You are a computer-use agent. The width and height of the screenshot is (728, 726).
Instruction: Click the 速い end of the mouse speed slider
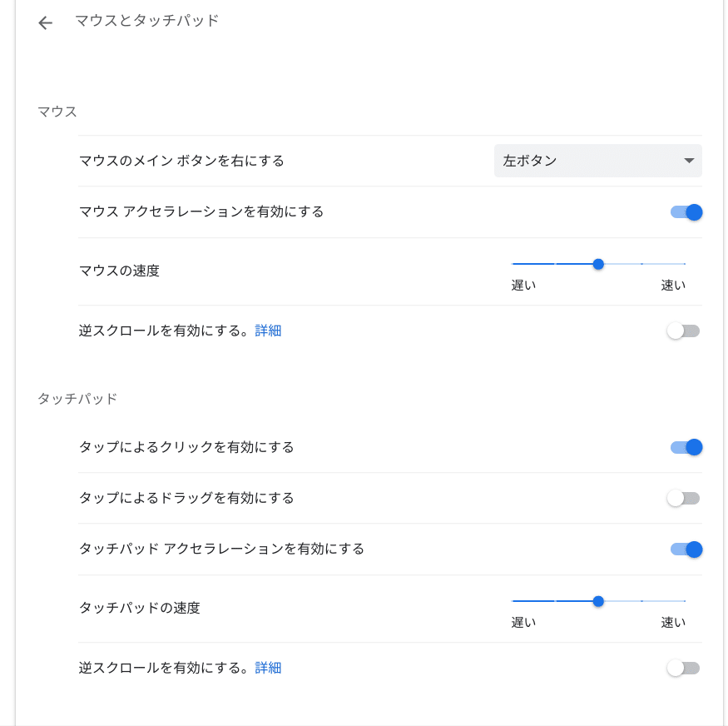(x=685, y=264)
